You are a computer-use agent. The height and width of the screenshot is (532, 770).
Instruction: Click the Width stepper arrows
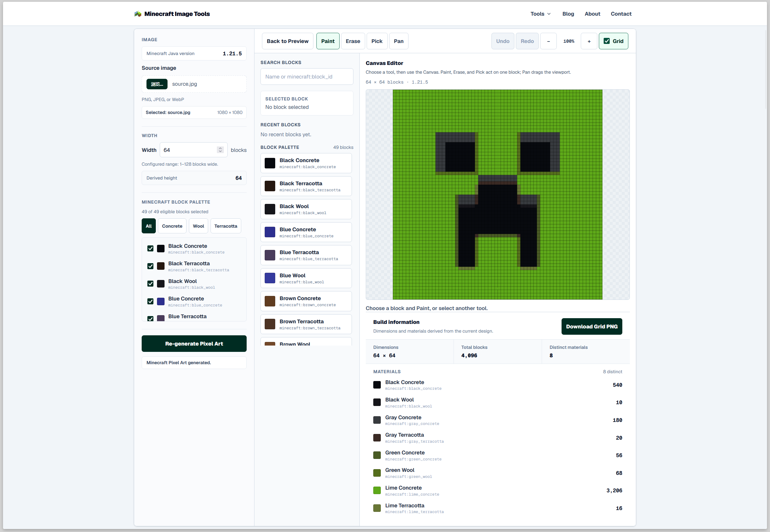[220, 150]
